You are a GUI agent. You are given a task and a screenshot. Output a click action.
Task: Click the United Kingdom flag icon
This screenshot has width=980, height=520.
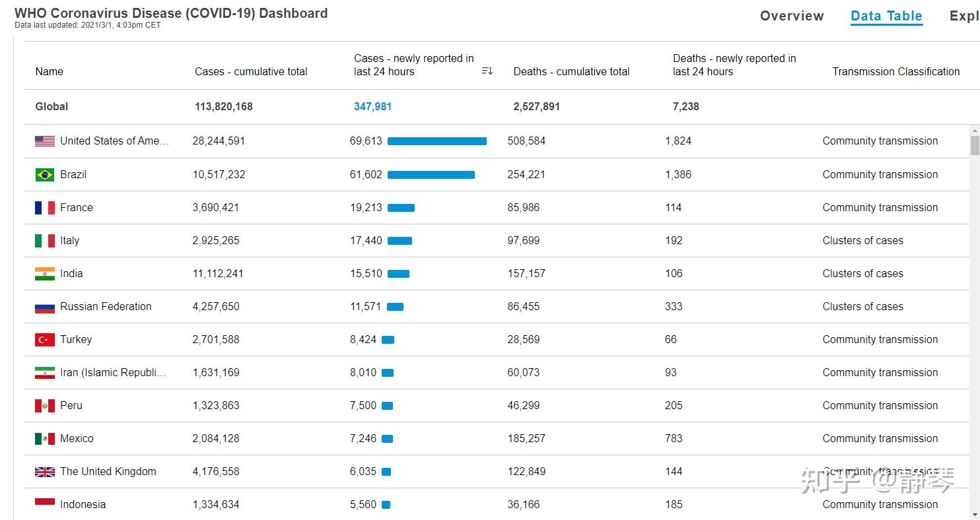(x=45, y=472)
